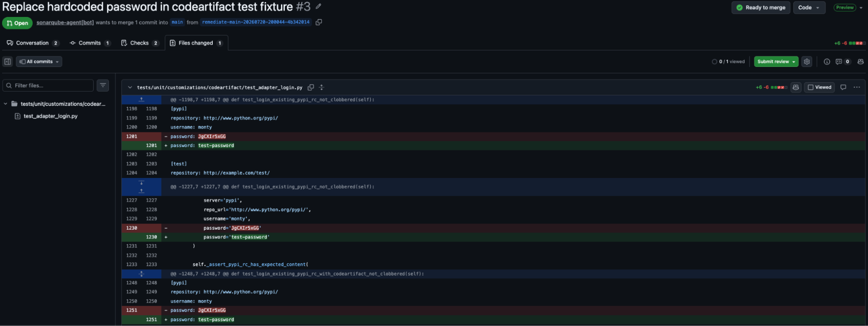Image resolution: width=868 pixels, height=326 pixels.
Task: Click the Preview badge
Action: coord(845,7)
